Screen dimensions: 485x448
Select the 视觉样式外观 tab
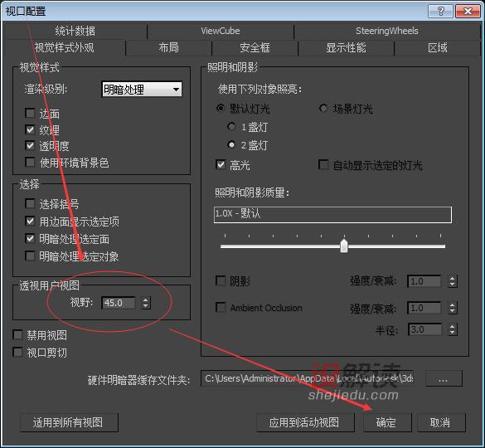(x=64, y=47)
